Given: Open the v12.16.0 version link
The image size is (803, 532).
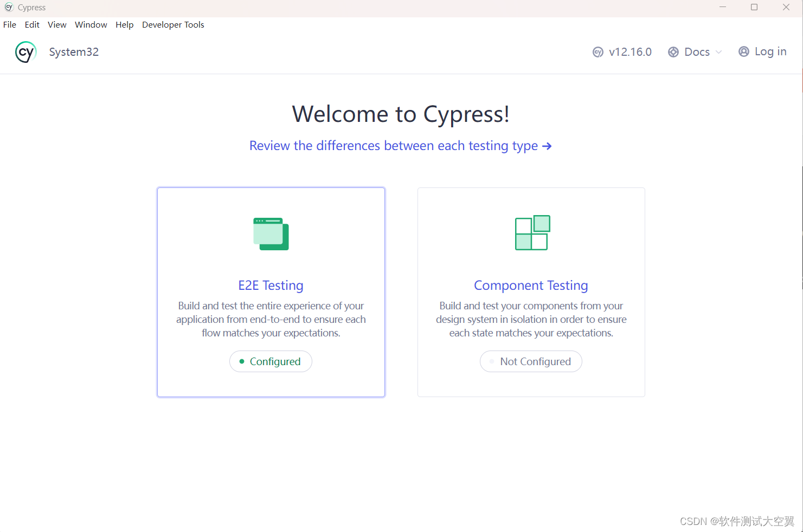Looking at the screenshot, I should tap(622, 52).
